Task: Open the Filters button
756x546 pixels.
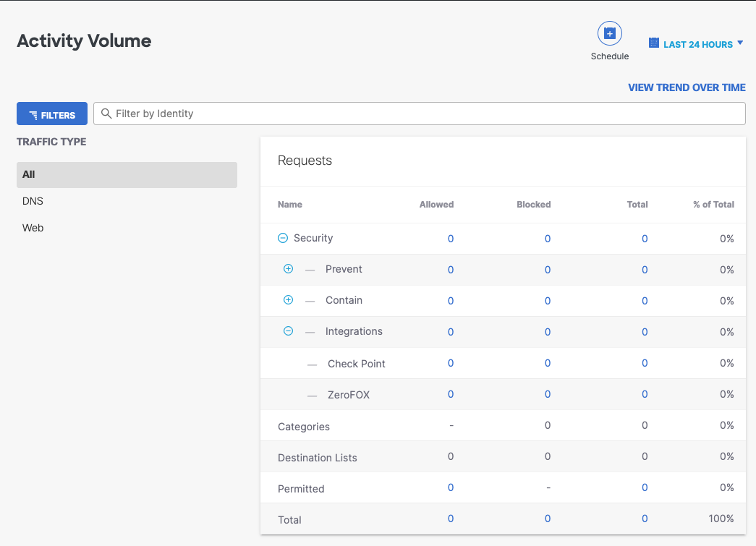Action: click(x=52, y=114)
